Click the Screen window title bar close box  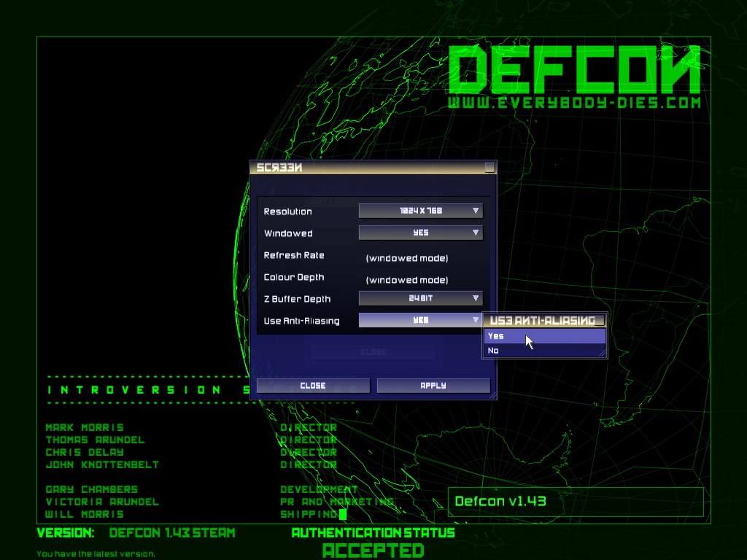click(x=489, y=167)
